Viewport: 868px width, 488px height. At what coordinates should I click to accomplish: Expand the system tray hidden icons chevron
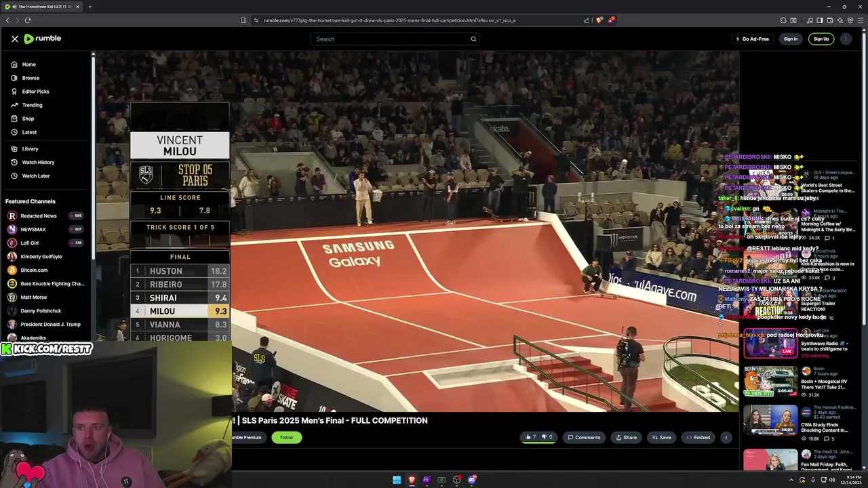[791, 480]
